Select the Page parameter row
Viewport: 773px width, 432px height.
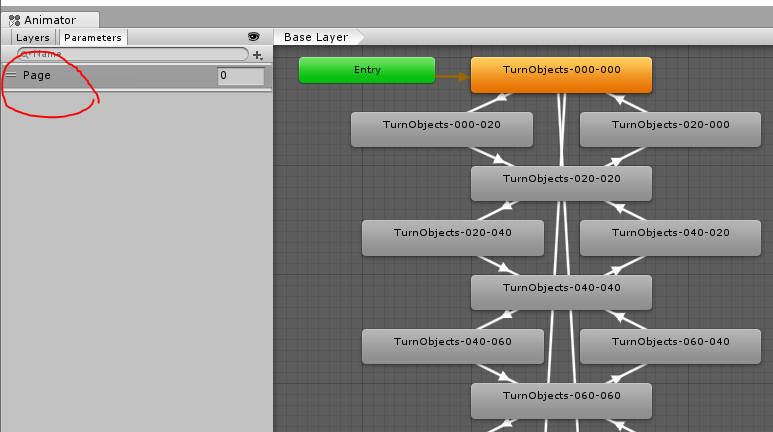coord(137,76)
